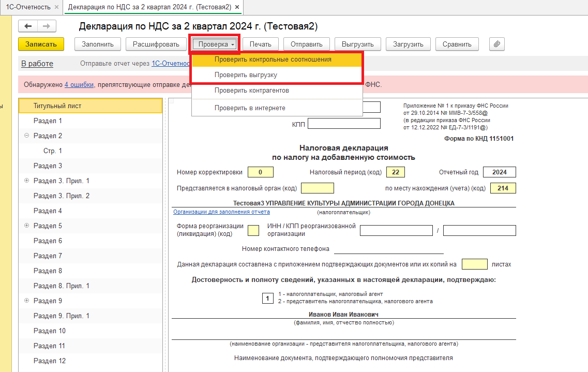
Task: Click the back arrow navigation button
Action: pyautogui.click(x=28, y=26)
